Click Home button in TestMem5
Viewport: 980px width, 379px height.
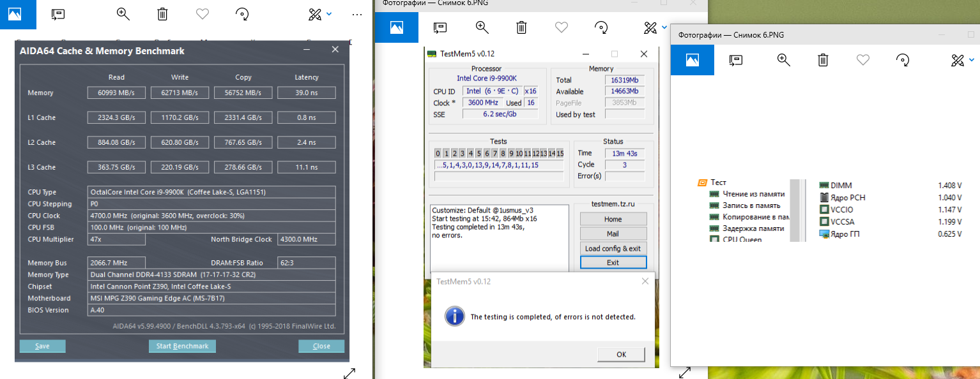(613, 219)
